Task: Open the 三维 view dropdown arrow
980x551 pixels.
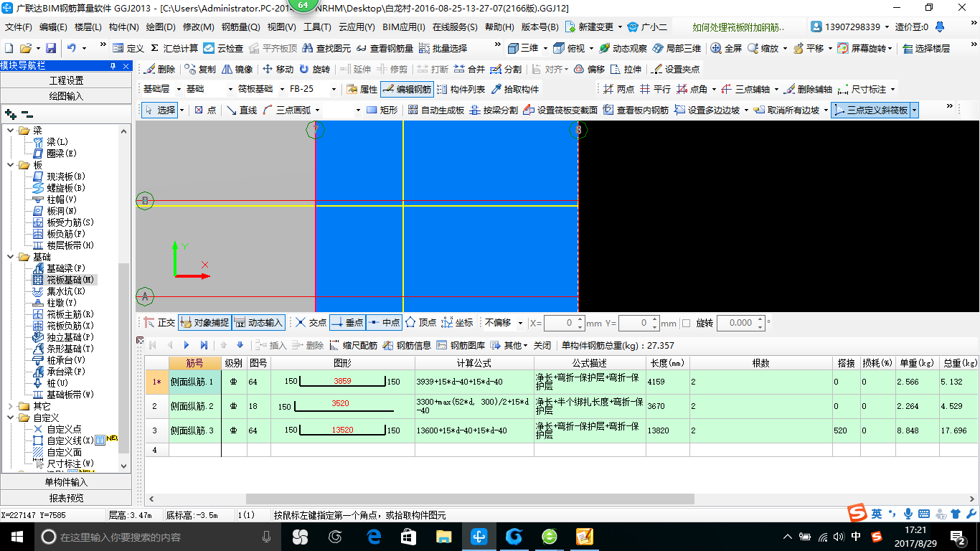Action: (545, 48)
